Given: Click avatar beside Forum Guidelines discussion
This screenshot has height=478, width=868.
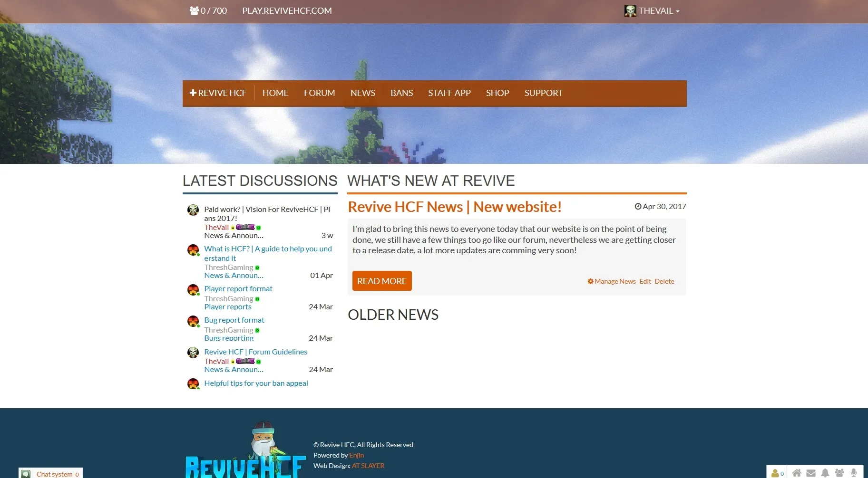Looking at the screenshot, I should [x=193, y=353].
